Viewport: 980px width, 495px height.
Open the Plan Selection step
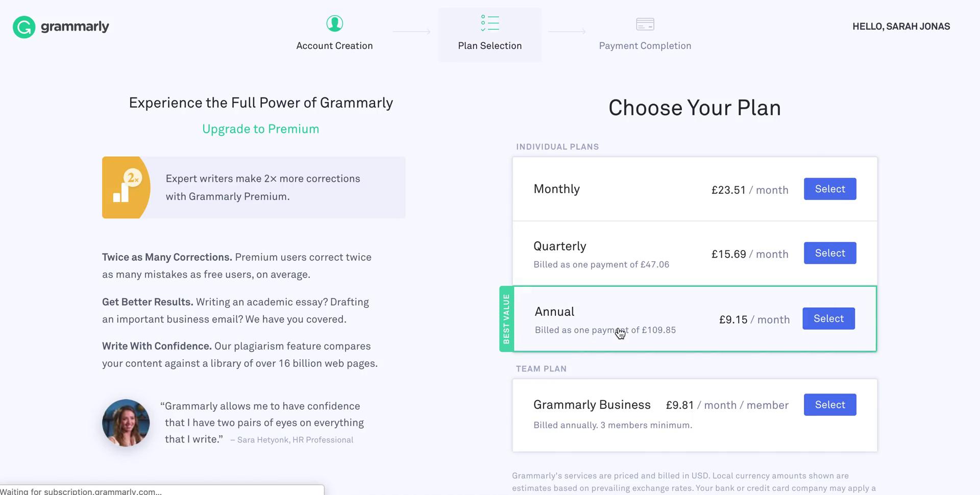[x=490, y=35]
